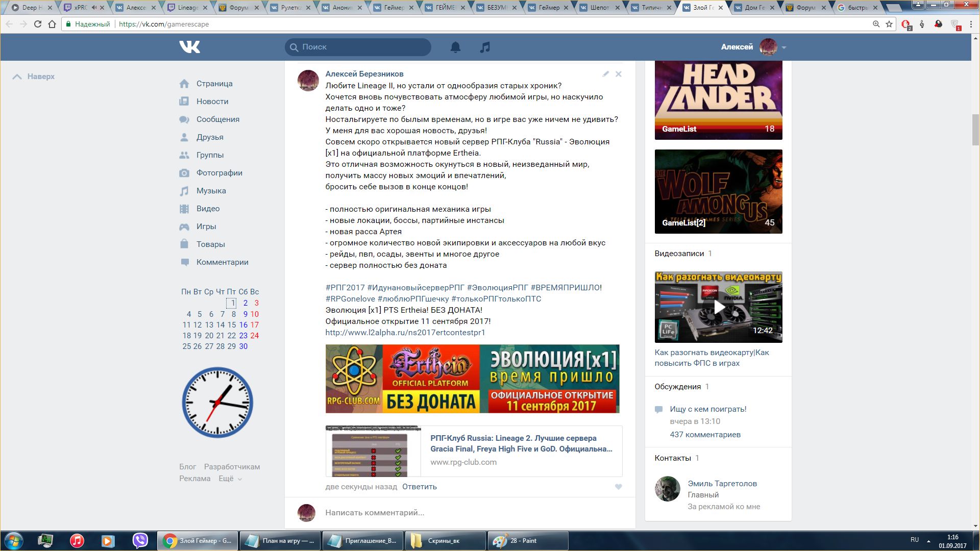Click the zoom magnifier icon in address bar

pyautogui.click(x=876, y=24)
